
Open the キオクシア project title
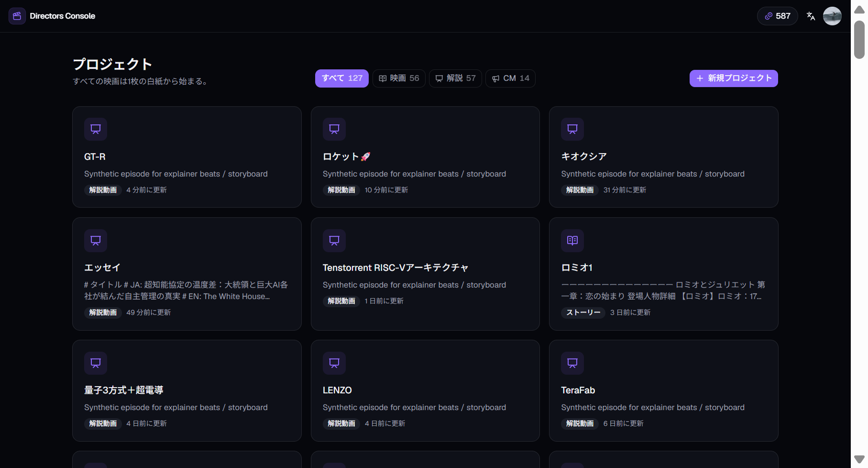pyautogui.click(x=584, y=157)
